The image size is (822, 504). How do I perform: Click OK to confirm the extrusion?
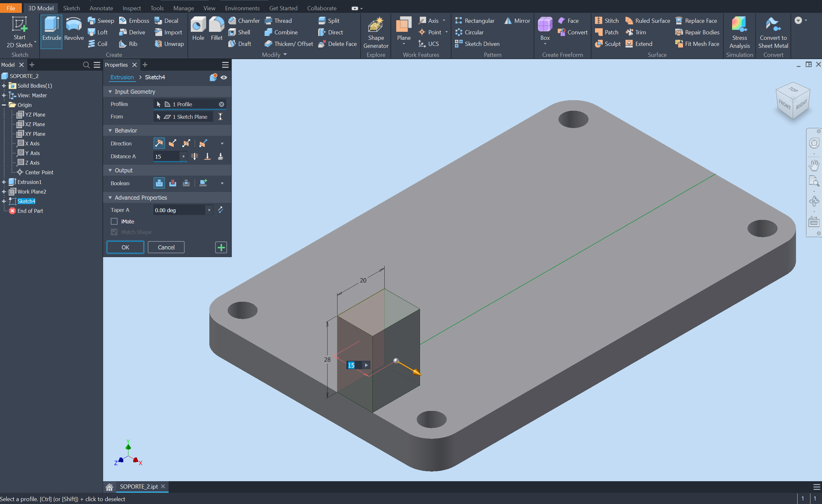(125, 247)
